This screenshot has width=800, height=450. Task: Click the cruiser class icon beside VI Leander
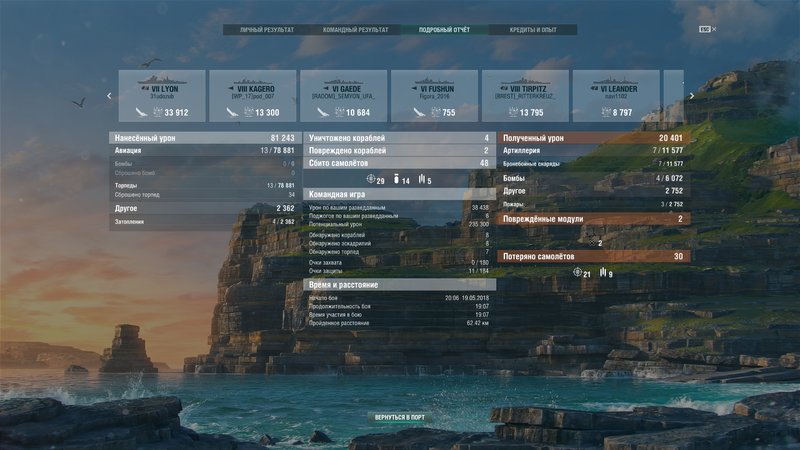pos(594,89)
